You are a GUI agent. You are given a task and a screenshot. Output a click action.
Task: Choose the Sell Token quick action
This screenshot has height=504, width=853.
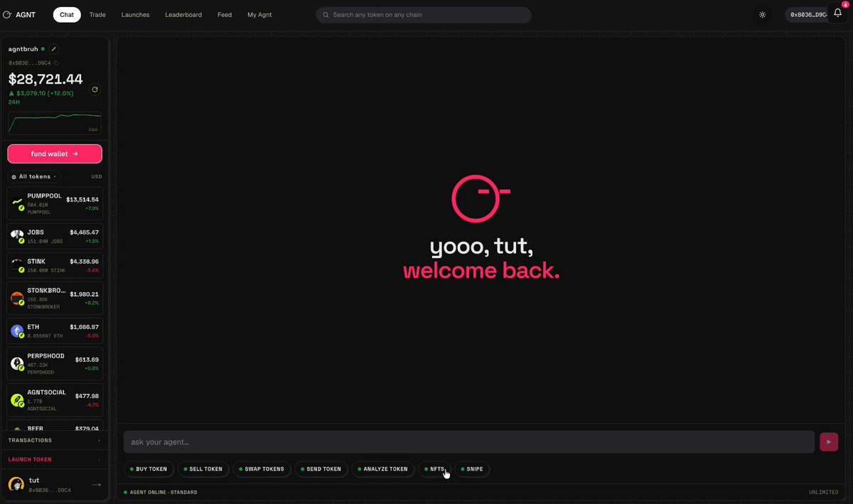203,469
